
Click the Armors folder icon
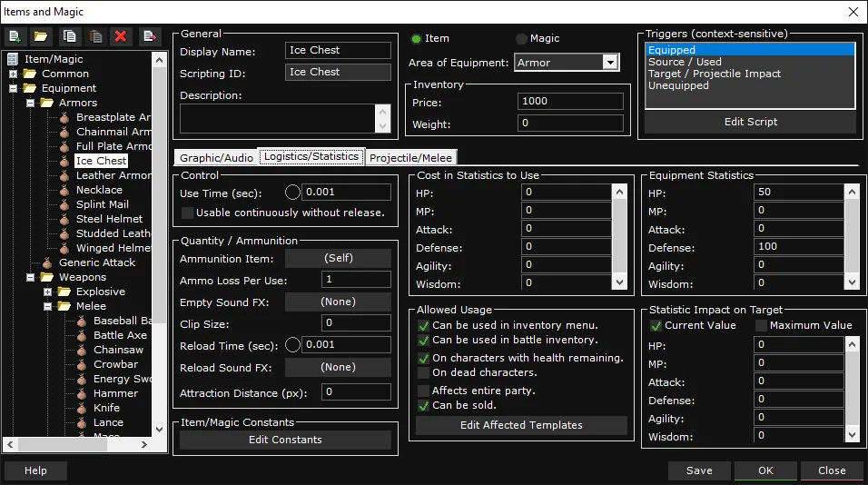[x=47, y=103]
